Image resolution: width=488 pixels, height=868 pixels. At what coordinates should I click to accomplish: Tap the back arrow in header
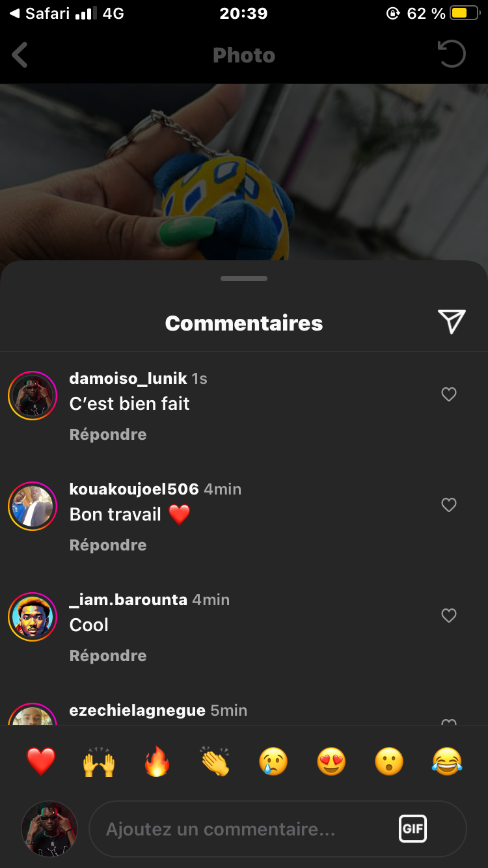pos(20,55)
